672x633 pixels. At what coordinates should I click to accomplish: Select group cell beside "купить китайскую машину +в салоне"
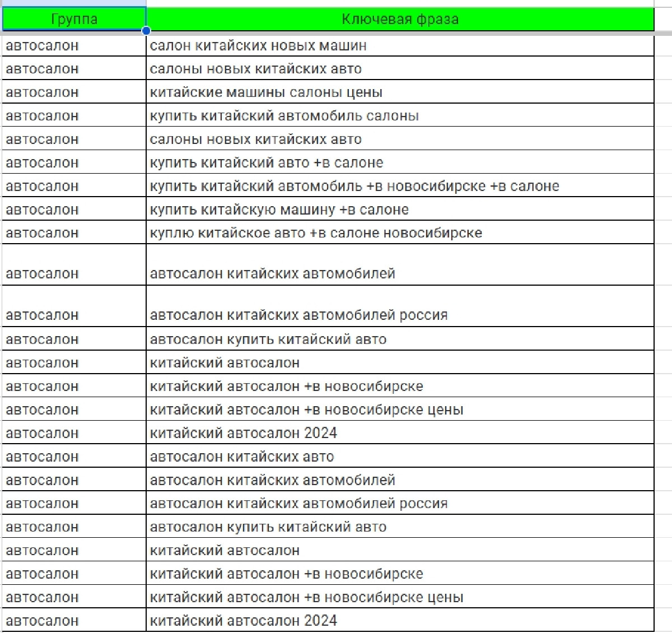[74, 210]
